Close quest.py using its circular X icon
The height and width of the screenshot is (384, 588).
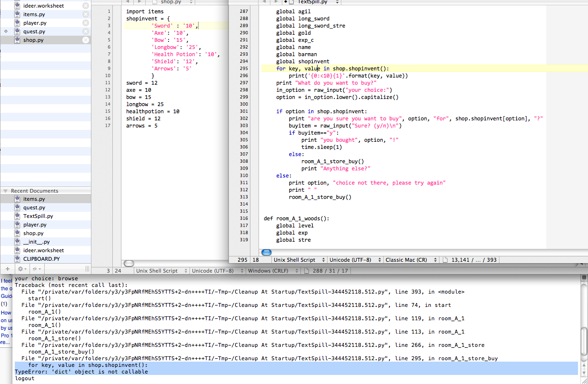(x=86, y=31)
